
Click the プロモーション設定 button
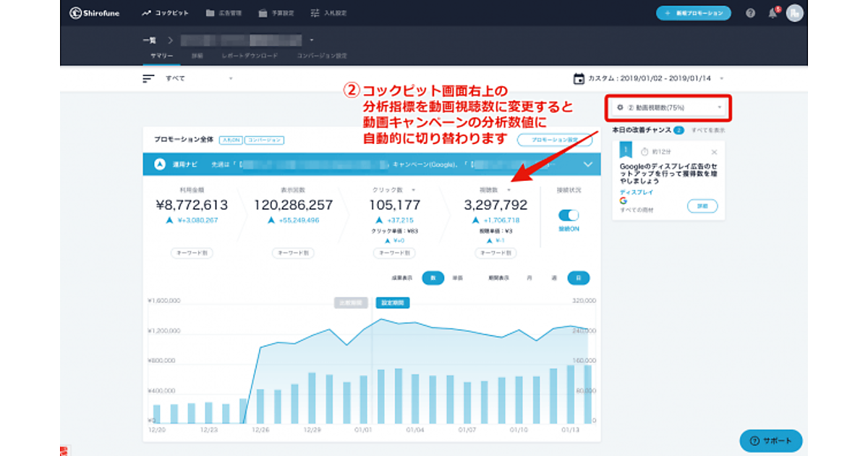553,140
